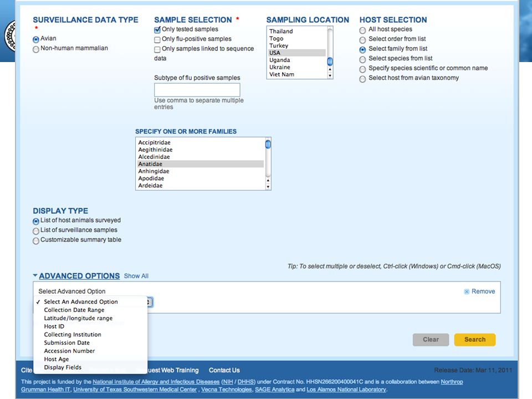Open SAGE Analytica link
The width and height of the screenshot is (532, 399).
[x=274, y=390]
